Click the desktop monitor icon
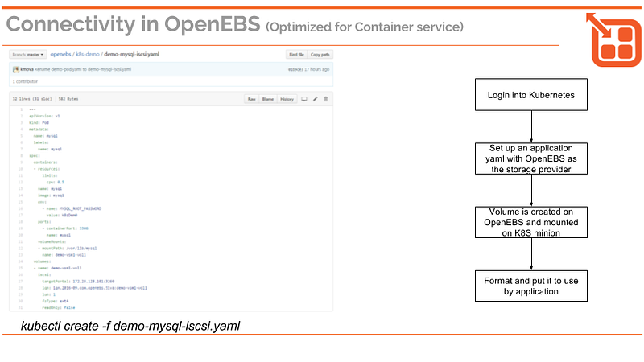Viewport: 644px width, 362px height. click(304, 99)
